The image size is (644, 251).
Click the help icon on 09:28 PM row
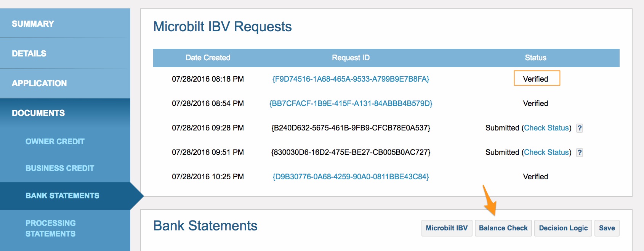pos(579,128)
